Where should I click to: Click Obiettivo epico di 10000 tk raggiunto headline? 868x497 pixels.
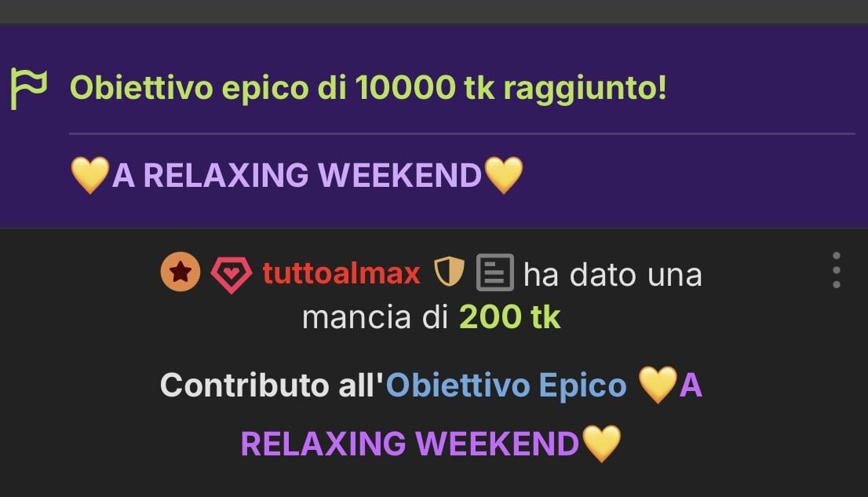pos(368,88)
